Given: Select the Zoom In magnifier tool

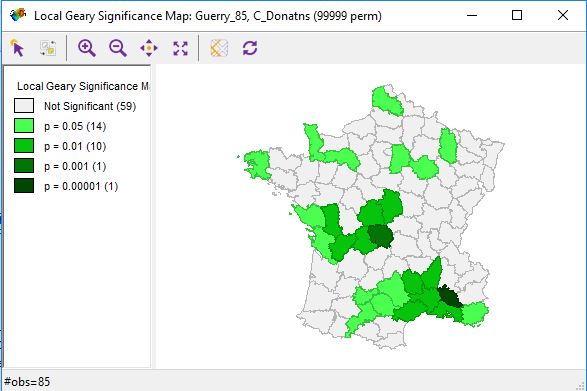Looking at the screenshot, I should click(86, 48).
